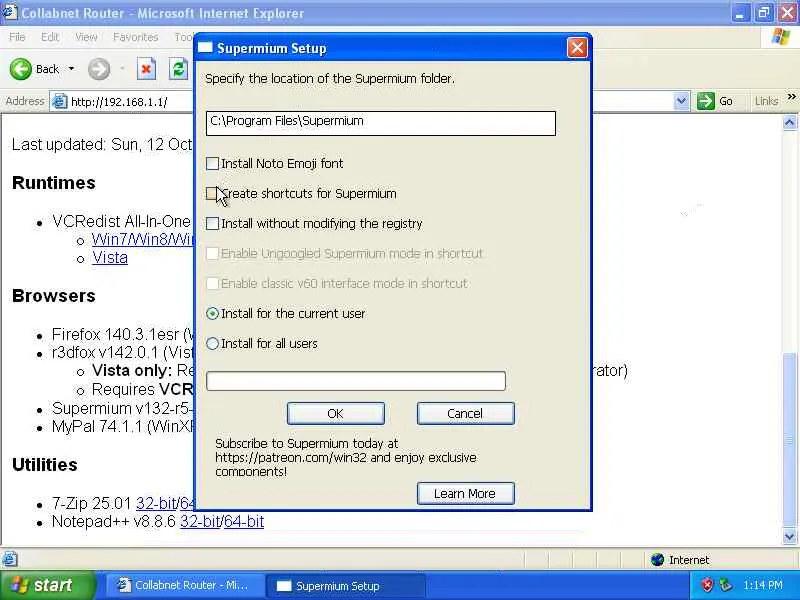Open 7-Zip 32-bit download link
The image size is (800, 600).
tap(156, 504)
